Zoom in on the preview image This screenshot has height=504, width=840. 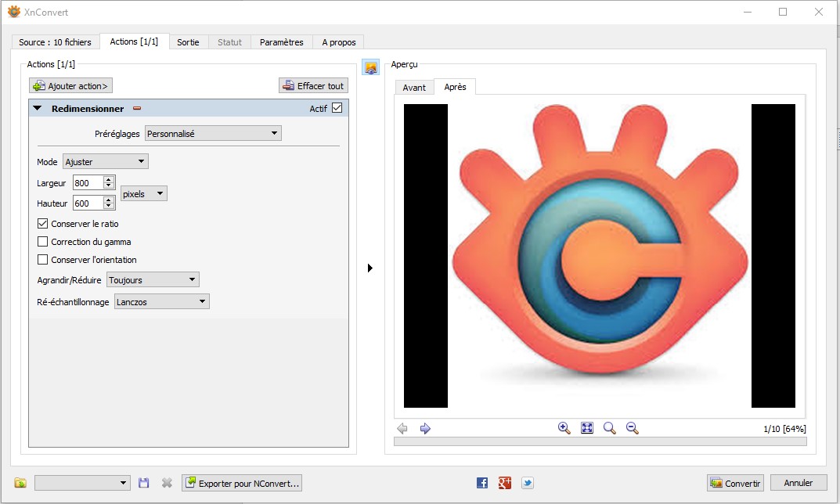click(564, 428)
